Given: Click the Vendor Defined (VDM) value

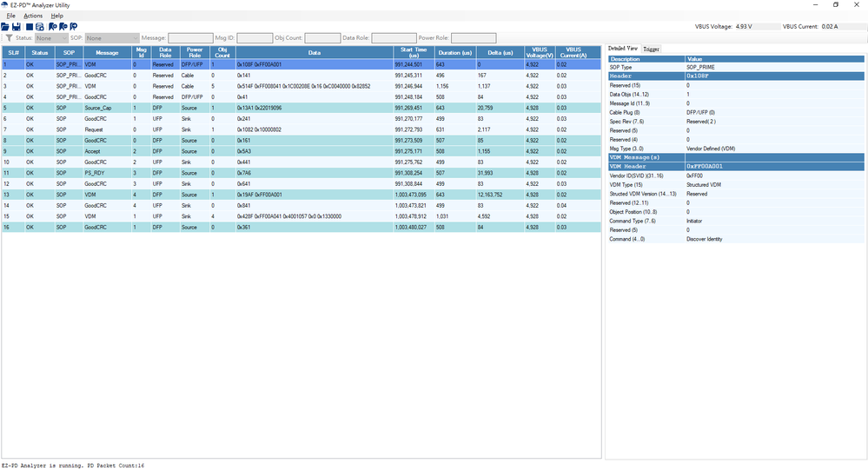Looking at the screenshot, I should pyautogui.click(x=711, y=149).
